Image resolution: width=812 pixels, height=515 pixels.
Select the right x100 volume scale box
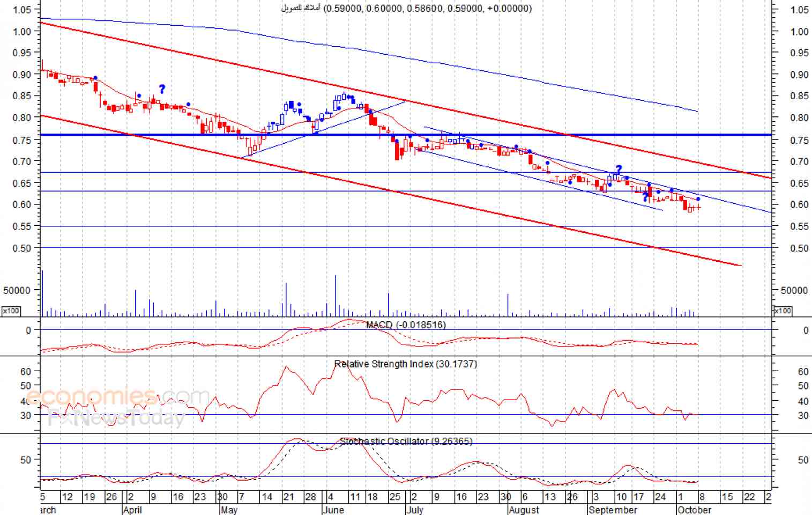coord(783,311)
